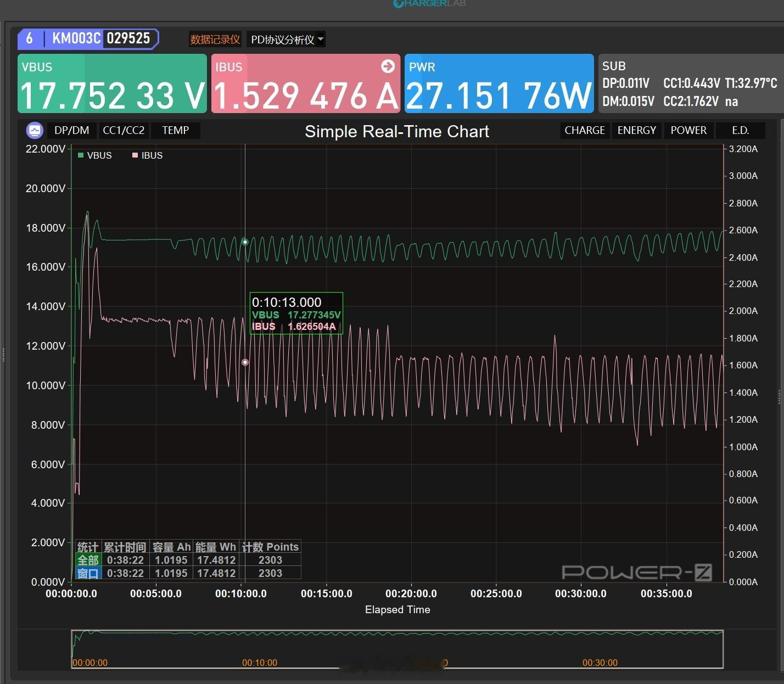Click the SUB data panel
This screenshot has height=684, width=784.
(691, 83)
